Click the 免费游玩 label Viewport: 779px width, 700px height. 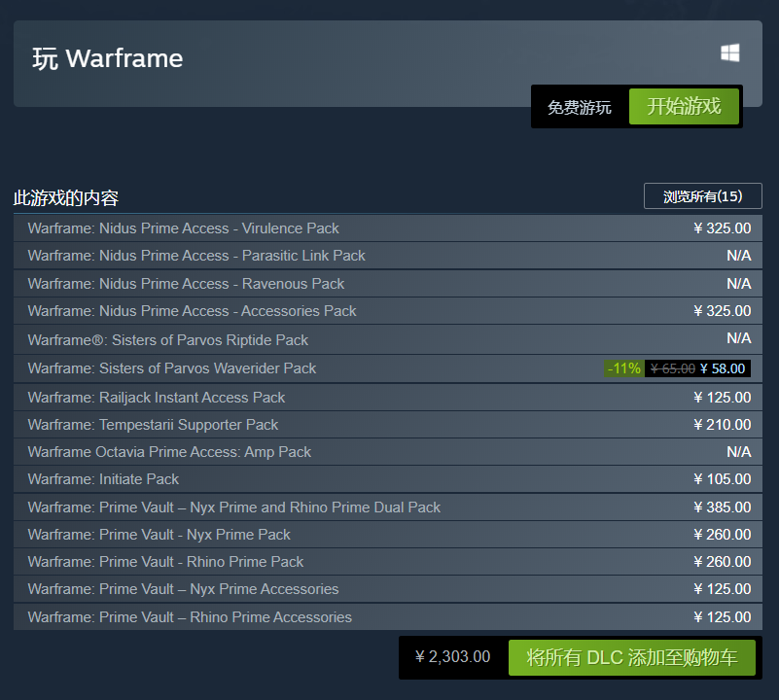(x=580, y=107)
